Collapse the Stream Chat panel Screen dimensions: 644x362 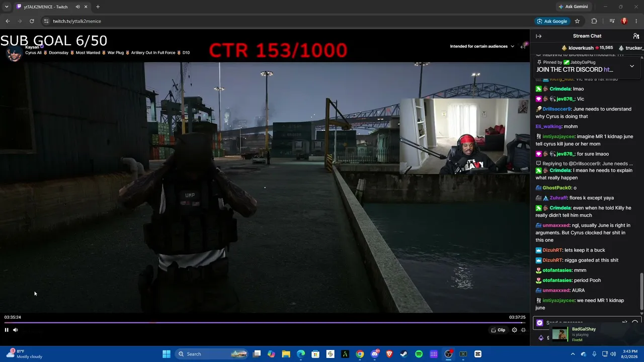click(x=538, y=36)
